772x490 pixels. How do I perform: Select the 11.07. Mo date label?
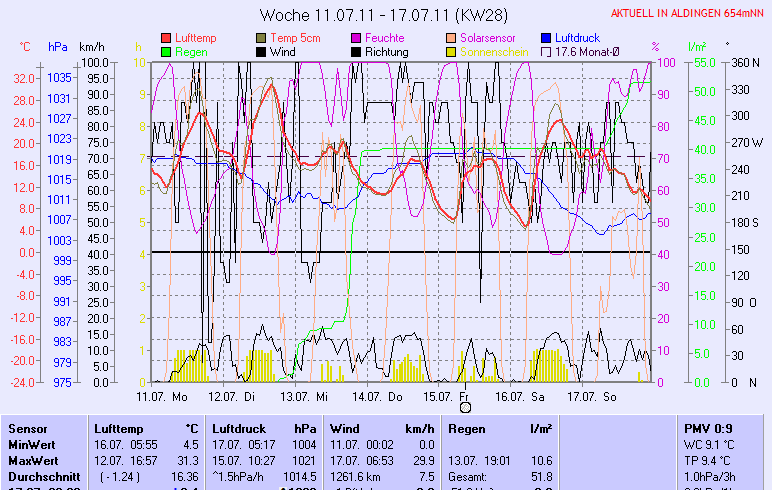(x=162, y=396)
